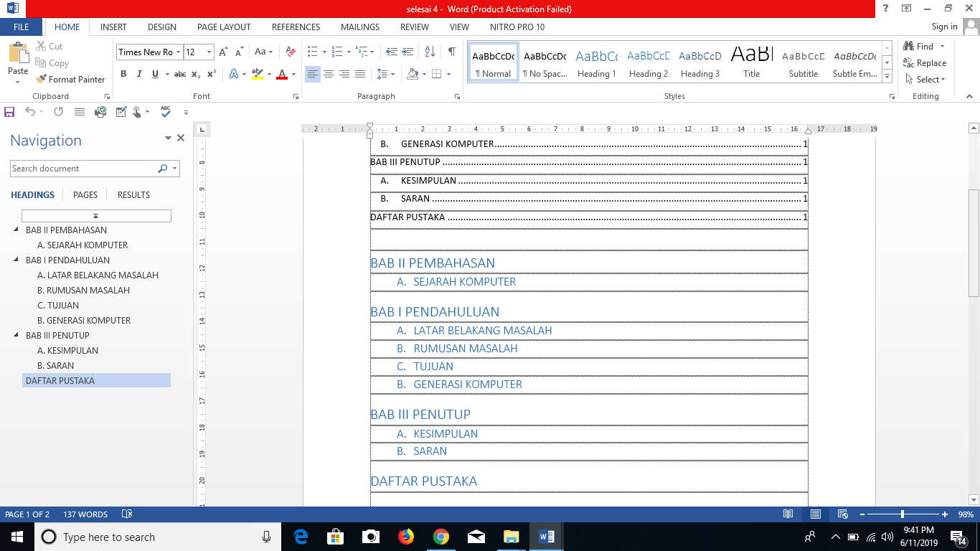Screen dimensions: 980x551
Task: Close the Navigation pane
Action: click(181, 138)
